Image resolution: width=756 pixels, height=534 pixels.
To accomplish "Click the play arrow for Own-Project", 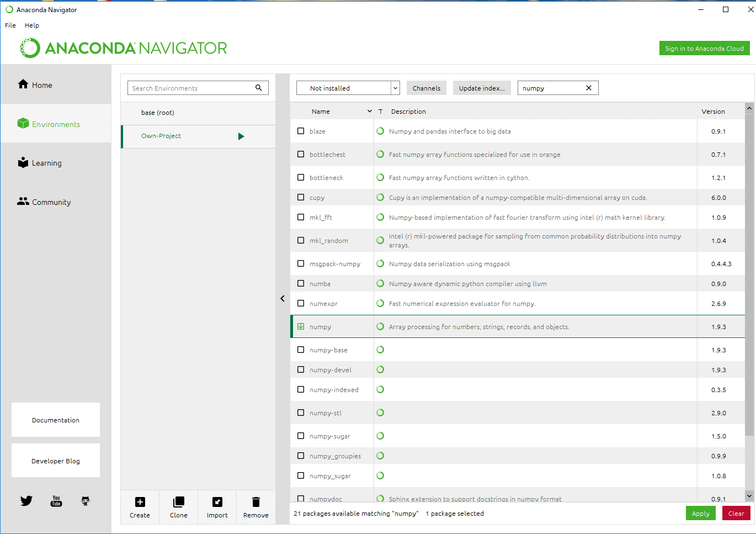I will tap(241, 136).
